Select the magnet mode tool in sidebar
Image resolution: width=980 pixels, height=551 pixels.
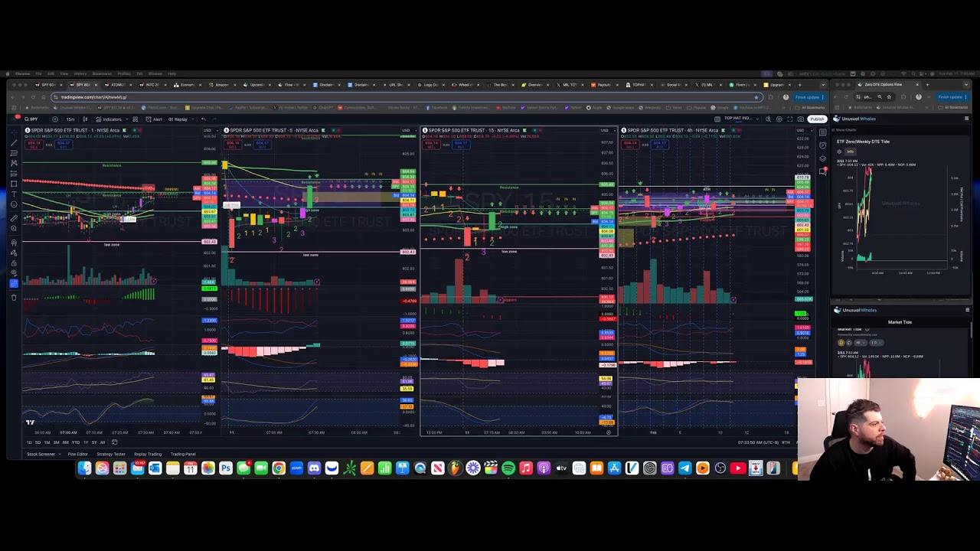(14, 242)
